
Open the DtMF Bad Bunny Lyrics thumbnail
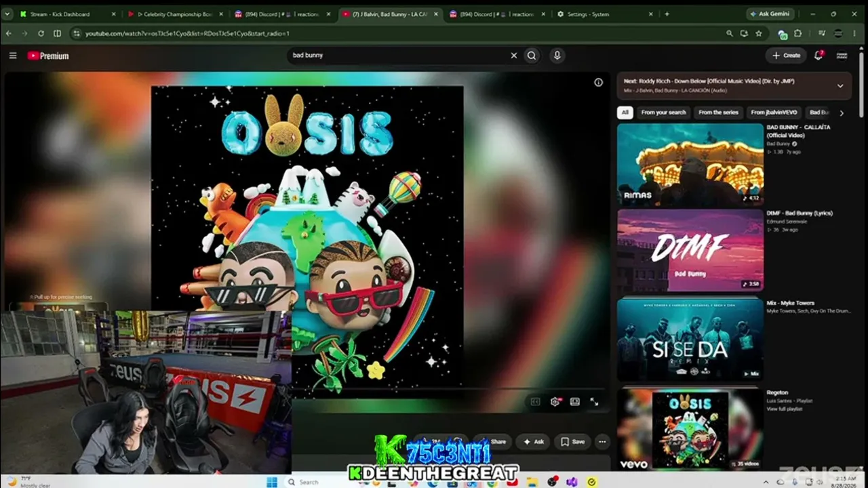click(x=690, y=250)
